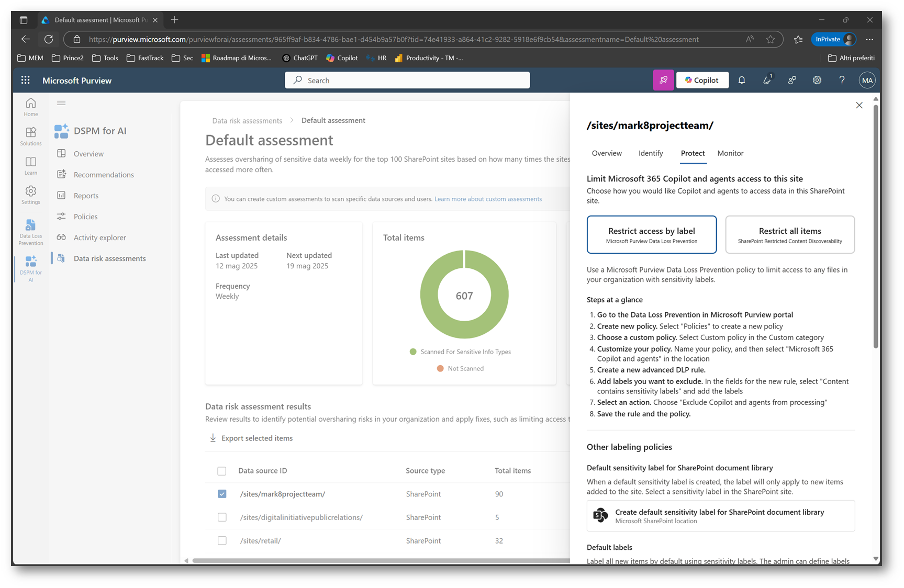The image size is (904, 588).
Task: Open browser favorites list icon
Action: pos(798,39)
